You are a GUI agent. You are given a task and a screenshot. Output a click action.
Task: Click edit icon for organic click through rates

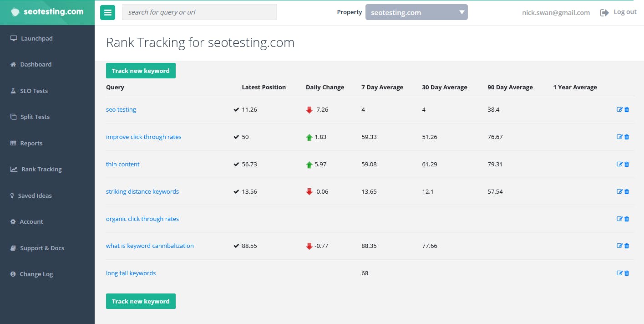click(619, 219)
